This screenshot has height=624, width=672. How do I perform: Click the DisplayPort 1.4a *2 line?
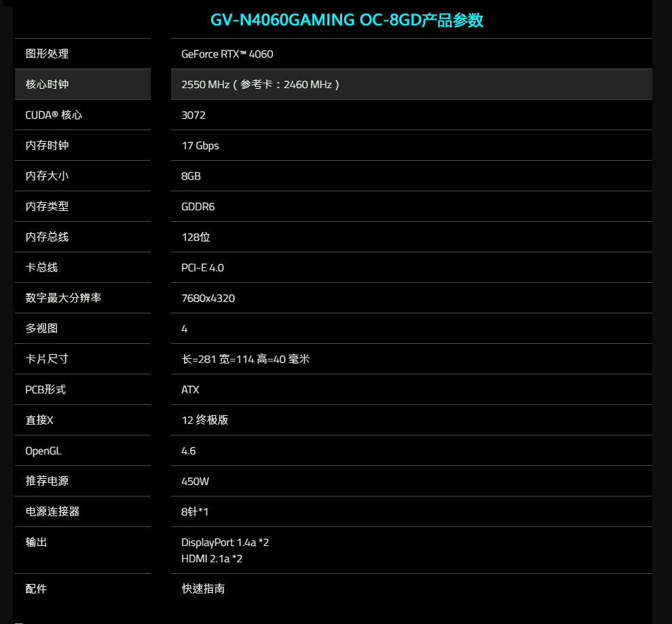[225, 543]
